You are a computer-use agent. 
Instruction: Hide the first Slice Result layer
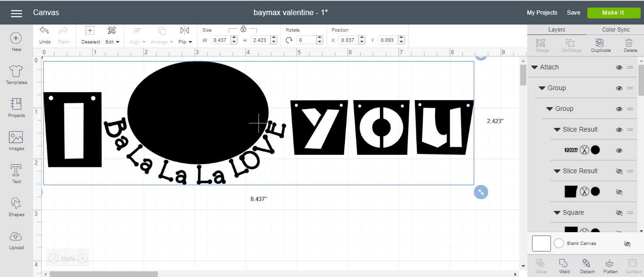point(619,130)
